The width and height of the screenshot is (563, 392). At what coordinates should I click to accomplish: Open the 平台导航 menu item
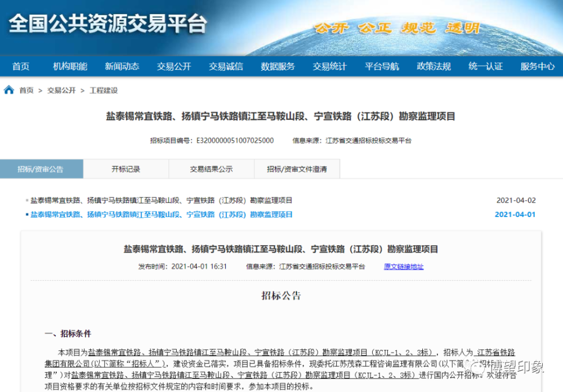click(382, 66)
